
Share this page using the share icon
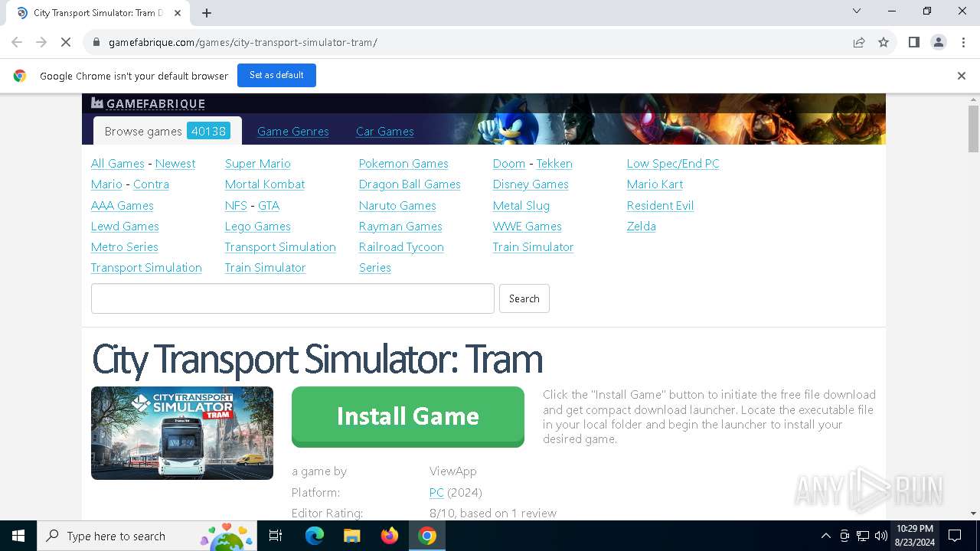pyautogui.click(x=859, y=42)
